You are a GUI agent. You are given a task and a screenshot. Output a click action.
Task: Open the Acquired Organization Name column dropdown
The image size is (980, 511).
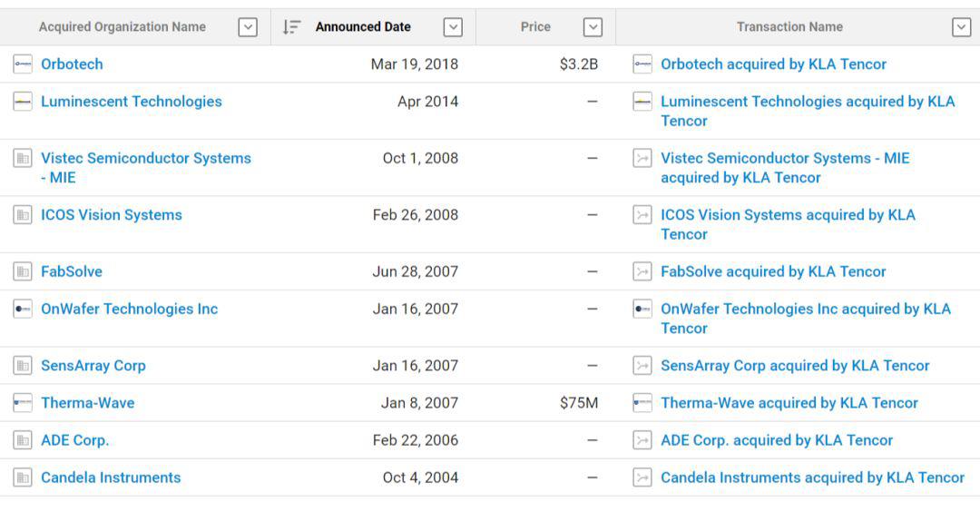248,27
